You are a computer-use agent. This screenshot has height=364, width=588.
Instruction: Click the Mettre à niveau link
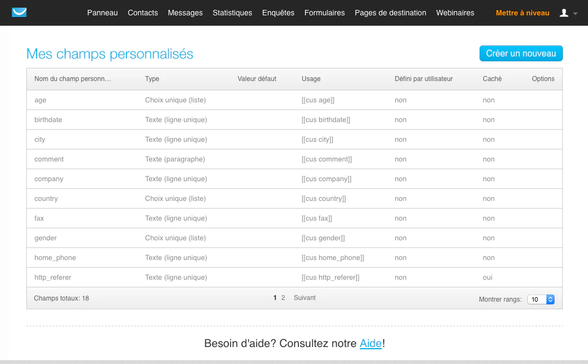[522, 13]
